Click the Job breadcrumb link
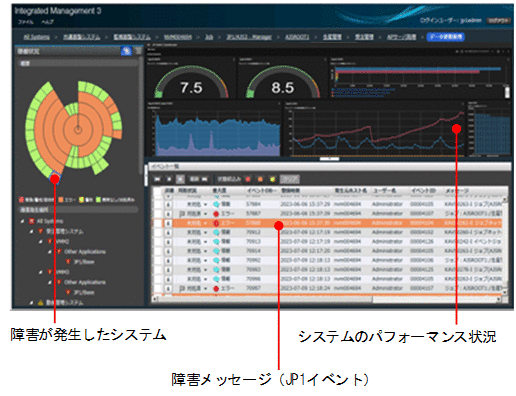 click(209, 37)
